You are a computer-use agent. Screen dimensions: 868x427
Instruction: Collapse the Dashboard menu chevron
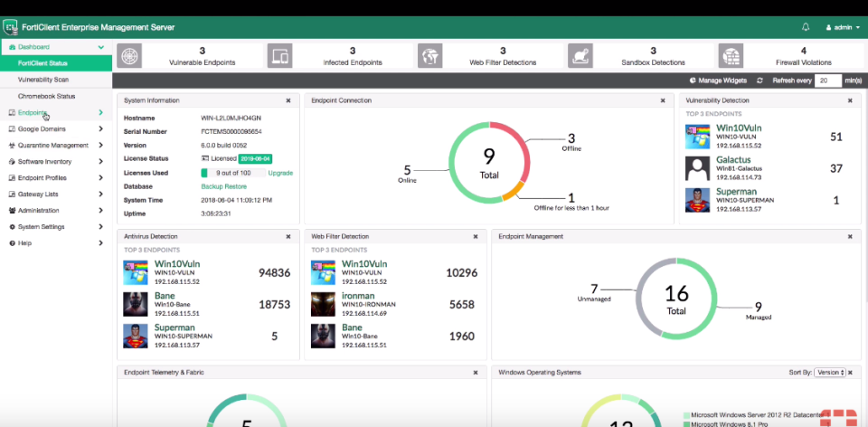pyautogui.click(x=100, y=47)
